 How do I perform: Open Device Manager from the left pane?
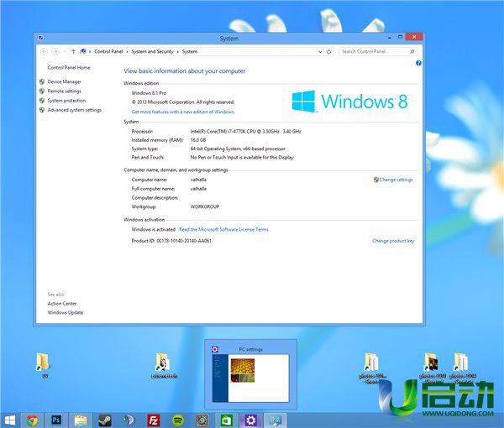(64, 81)
